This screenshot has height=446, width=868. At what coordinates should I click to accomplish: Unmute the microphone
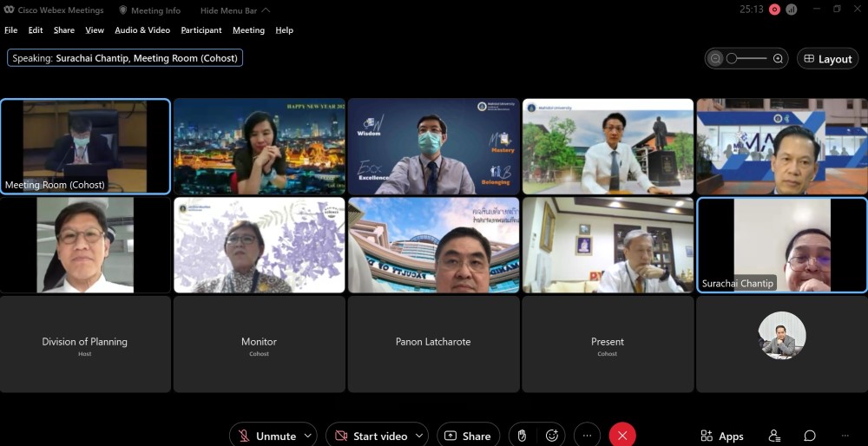point(267,436)
